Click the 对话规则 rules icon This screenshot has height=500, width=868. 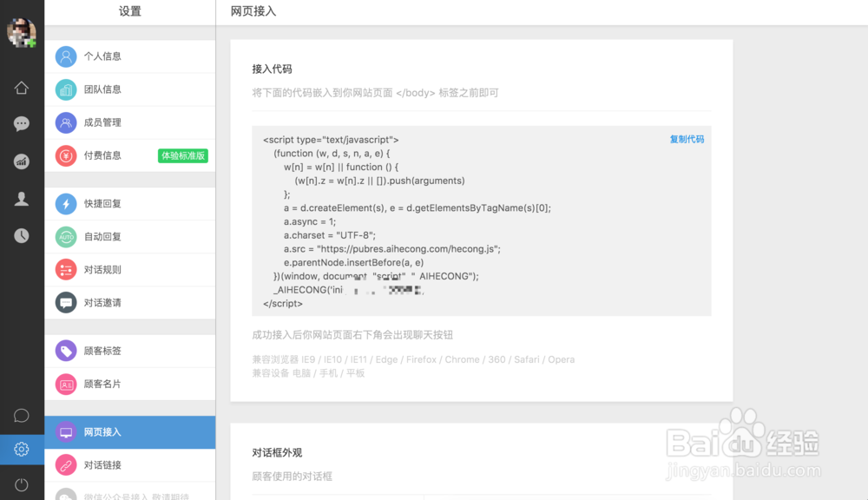pyautogui.click(x=66, y=270)
